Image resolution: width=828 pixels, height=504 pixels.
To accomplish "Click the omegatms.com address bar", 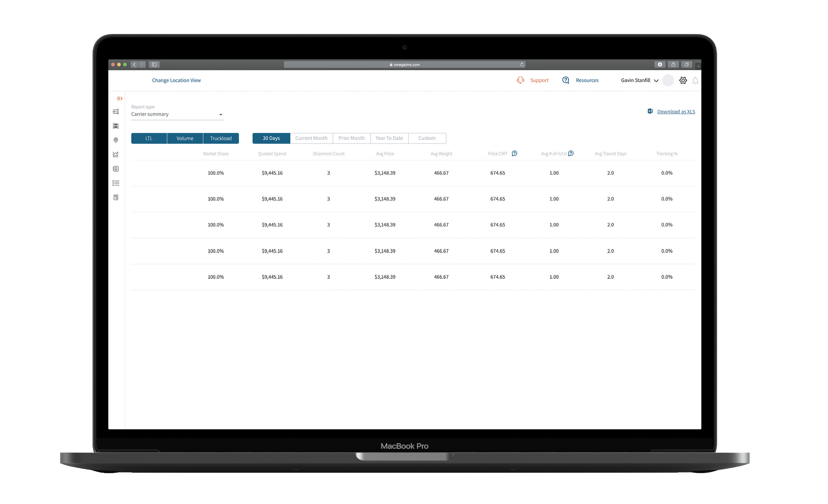I will point(405,64).
